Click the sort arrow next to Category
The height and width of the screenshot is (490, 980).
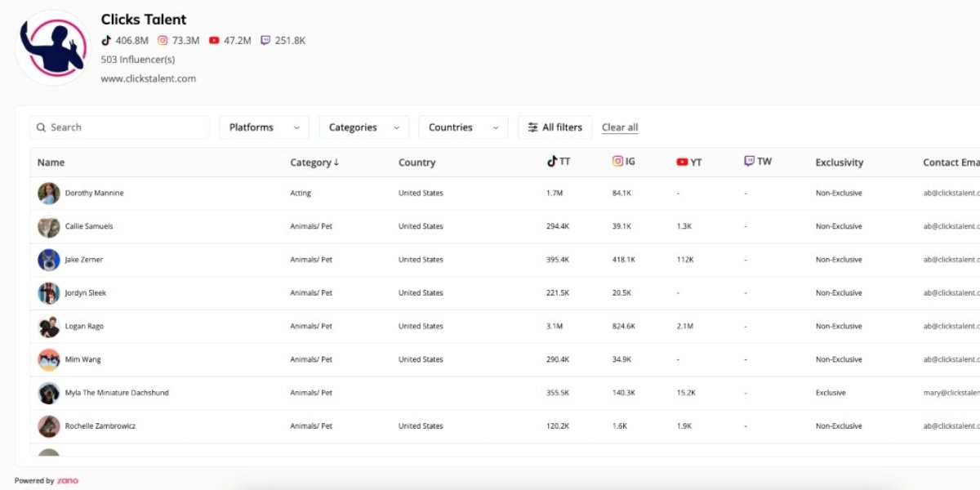(x=336, y=163)
